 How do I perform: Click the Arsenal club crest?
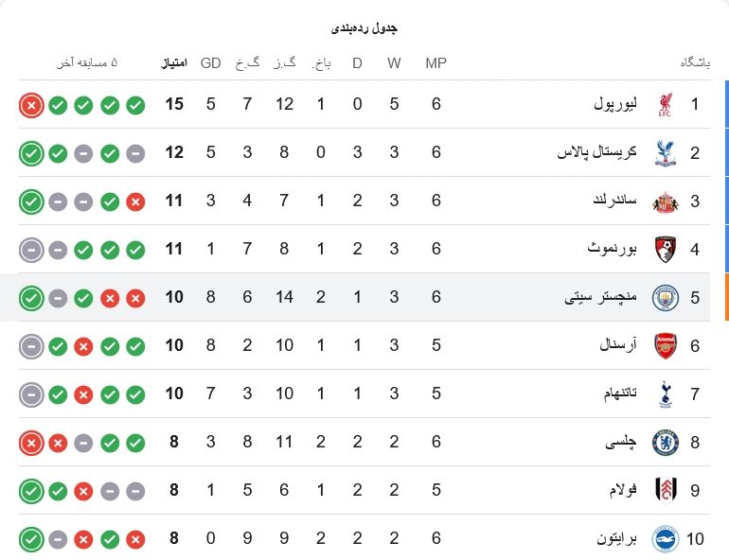[666, 346]
